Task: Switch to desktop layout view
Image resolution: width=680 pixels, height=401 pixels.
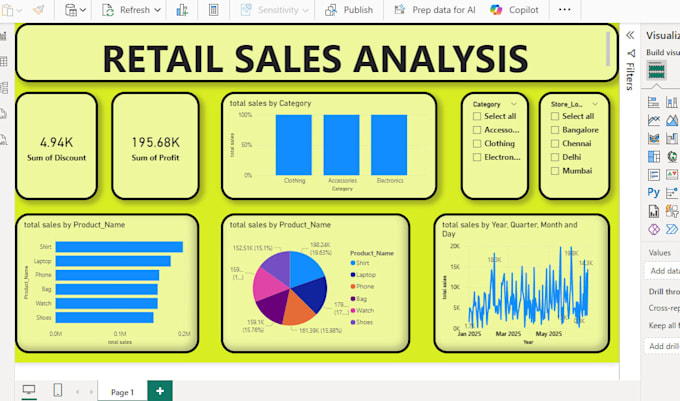Action: (29, 390)
